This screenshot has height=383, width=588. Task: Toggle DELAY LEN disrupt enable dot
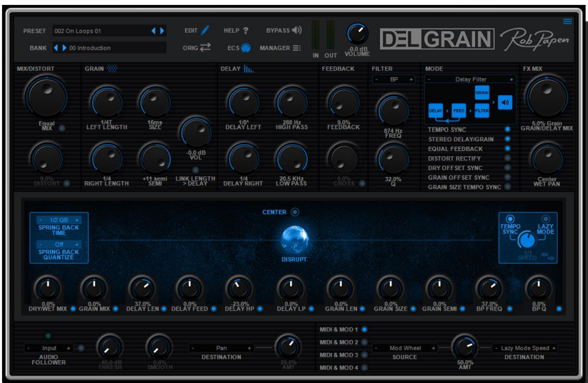[164, 309]
